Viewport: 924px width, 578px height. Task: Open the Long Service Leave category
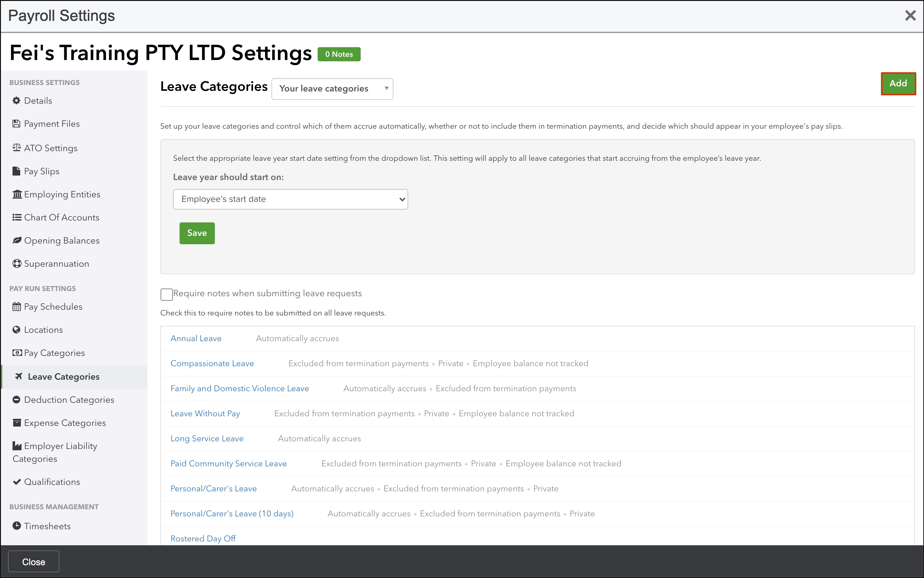pos(207,439)
